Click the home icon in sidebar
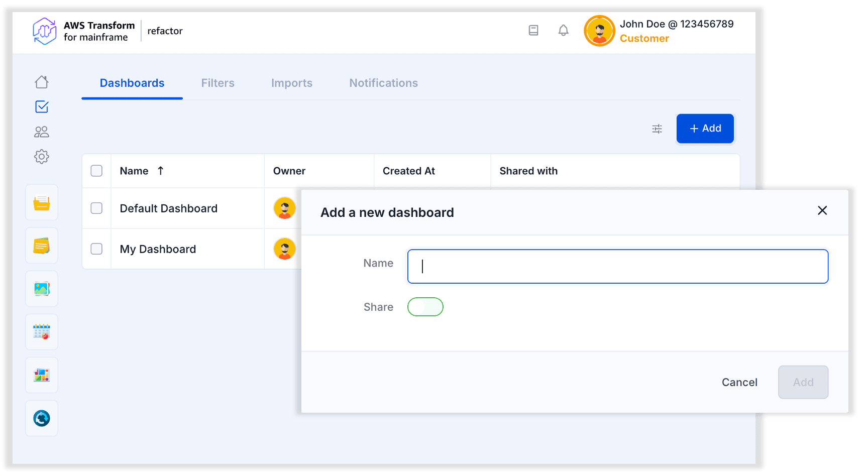The width and height of the screenshot is (868, 476). tap(42, 82)
